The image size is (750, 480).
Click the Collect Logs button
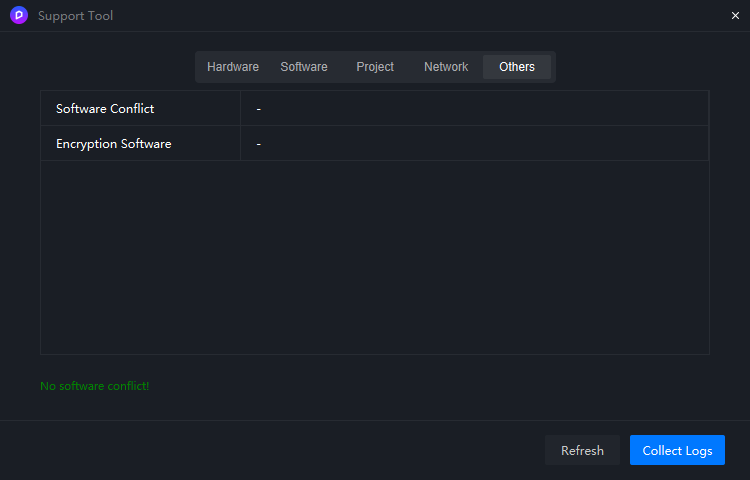pyautogui.click(x=677, y=450)
